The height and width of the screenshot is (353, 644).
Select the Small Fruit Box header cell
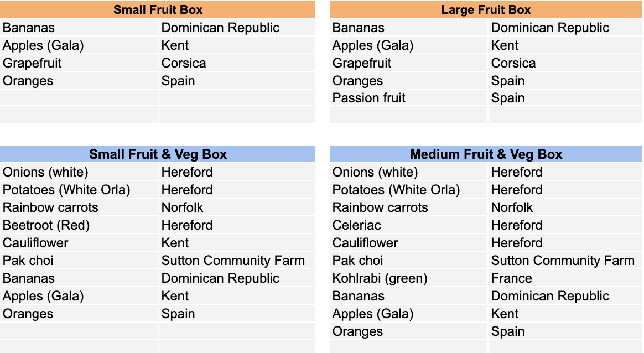point(158,9)
